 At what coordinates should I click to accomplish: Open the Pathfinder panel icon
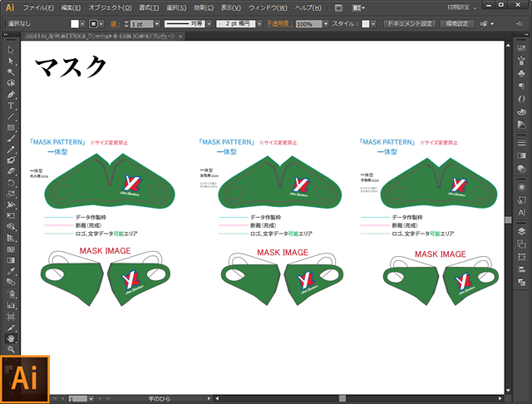pyautogui.click(x=521, y=283)
